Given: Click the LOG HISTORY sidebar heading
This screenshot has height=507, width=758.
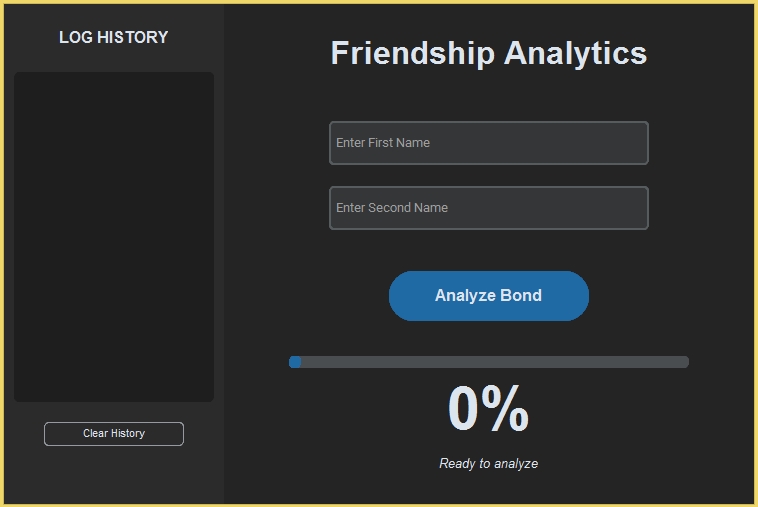Looking at the screenshot, I should coord(113,38).
